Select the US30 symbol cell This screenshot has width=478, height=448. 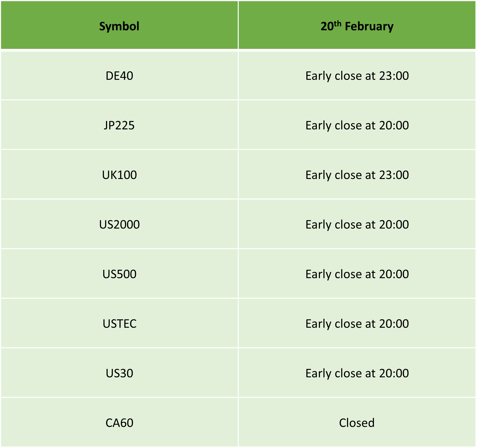120,373
